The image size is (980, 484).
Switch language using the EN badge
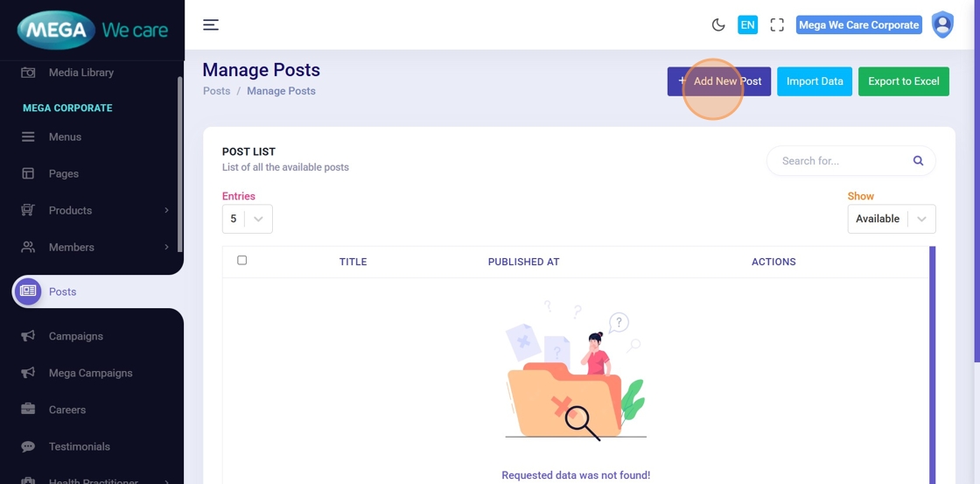point(747,25)
